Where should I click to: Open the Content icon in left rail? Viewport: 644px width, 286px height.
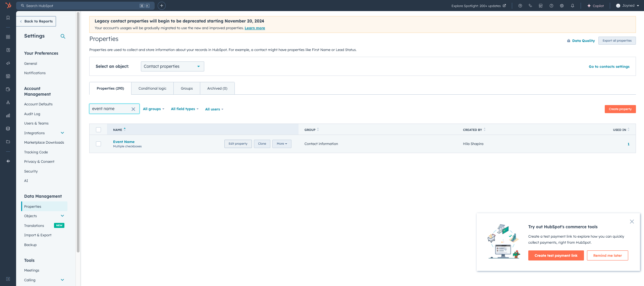(8, 76)
